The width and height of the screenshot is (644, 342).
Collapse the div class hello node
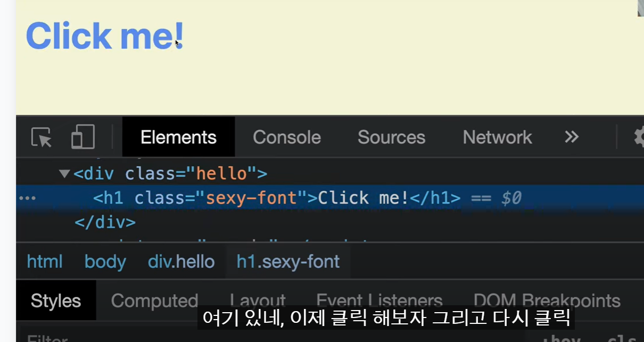tap(64, 174)
